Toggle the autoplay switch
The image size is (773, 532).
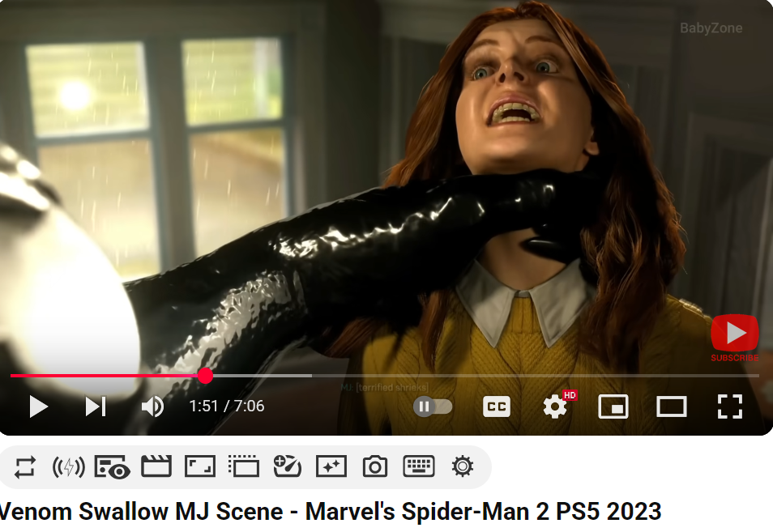(x=433, y=406)
